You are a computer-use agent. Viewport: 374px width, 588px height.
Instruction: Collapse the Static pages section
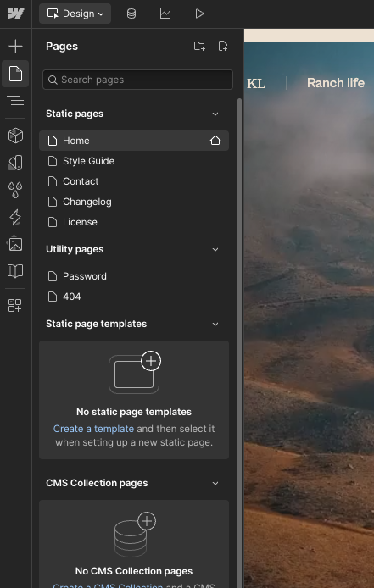click(215, 114)
